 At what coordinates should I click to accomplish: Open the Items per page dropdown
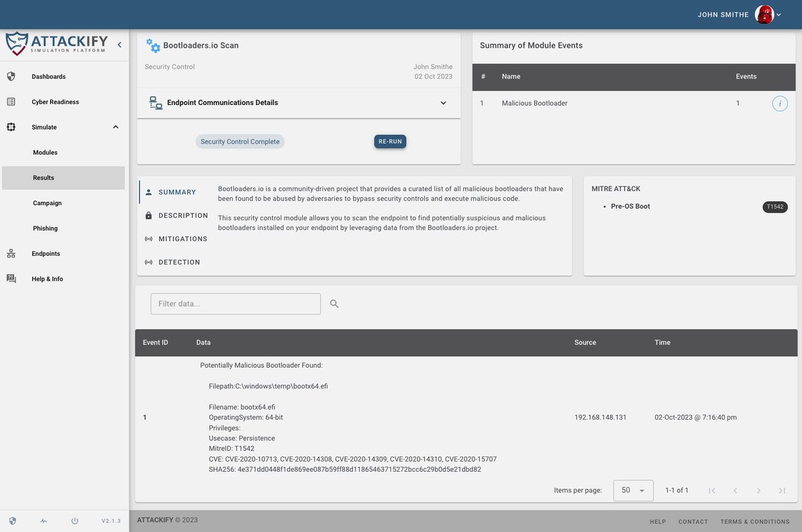(x=633, y=491)
